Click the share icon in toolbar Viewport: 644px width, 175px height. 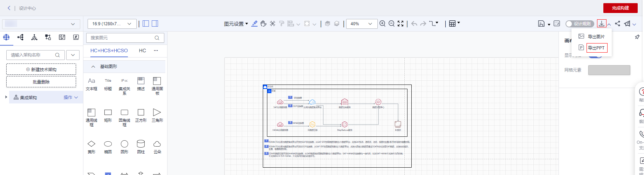(x=617, y=23)
